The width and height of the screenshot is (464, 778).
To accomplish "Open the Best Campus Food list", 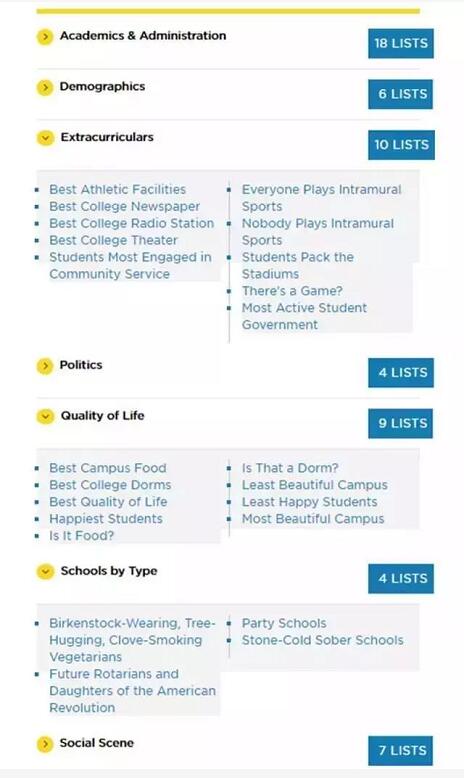I will 108,468.
